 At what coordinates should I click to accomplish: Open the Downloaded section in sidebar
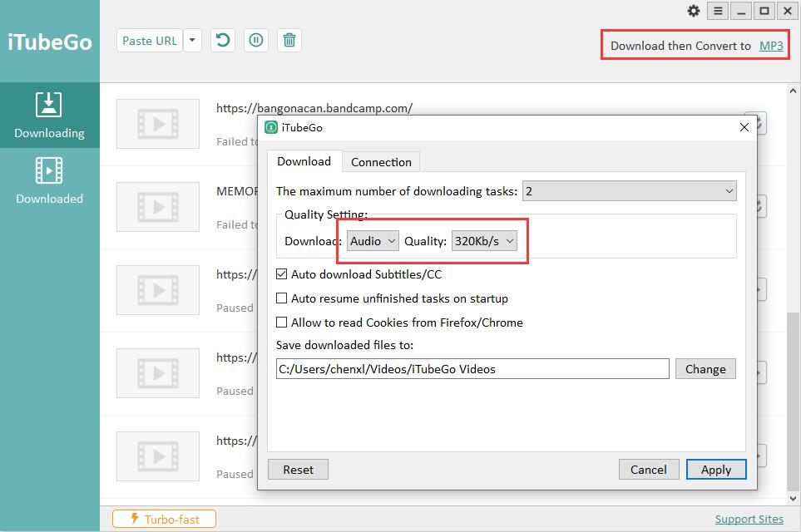50,180
